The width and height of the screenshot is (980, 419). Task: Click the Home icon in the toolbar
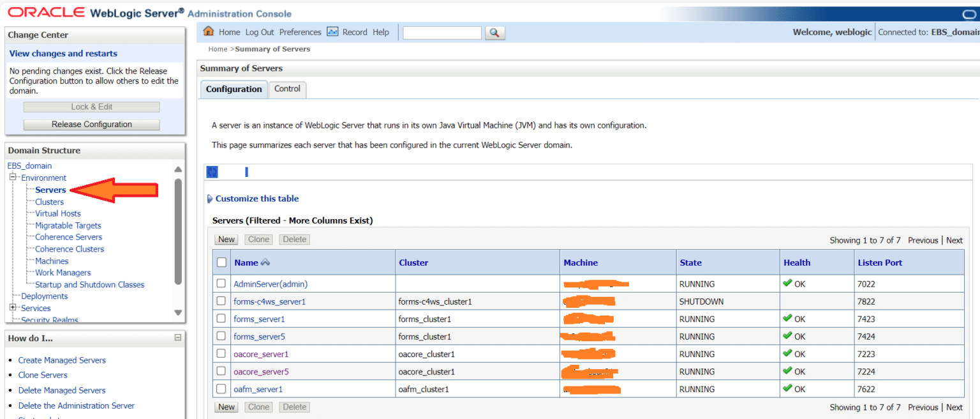[x=209, y=32]
